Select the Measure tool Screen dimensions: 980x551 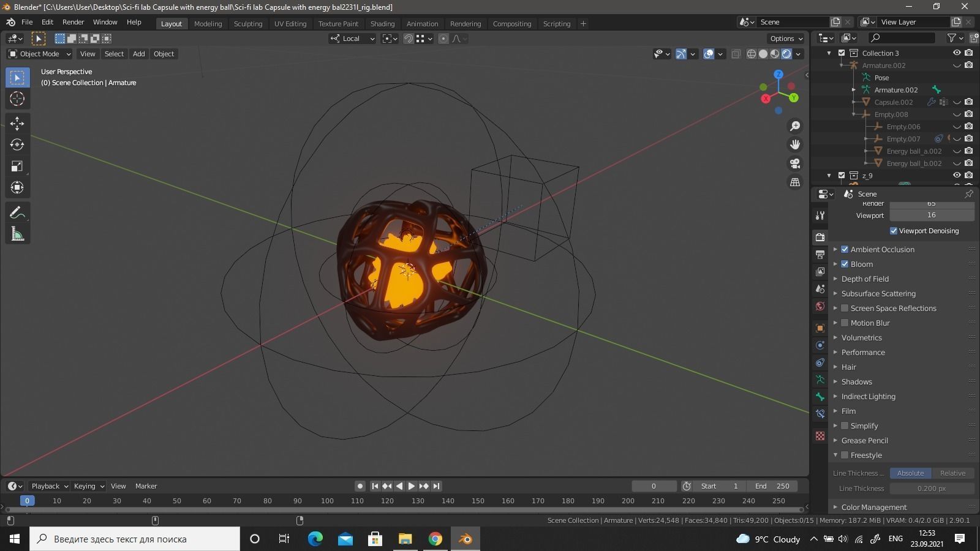click(x=17, y=234)
